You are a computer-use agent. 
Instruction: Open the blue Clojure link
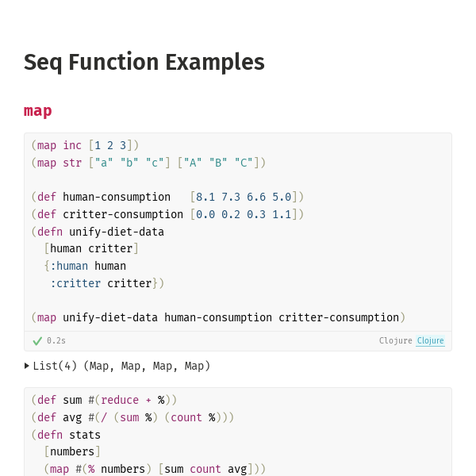[x=430, y=340]
